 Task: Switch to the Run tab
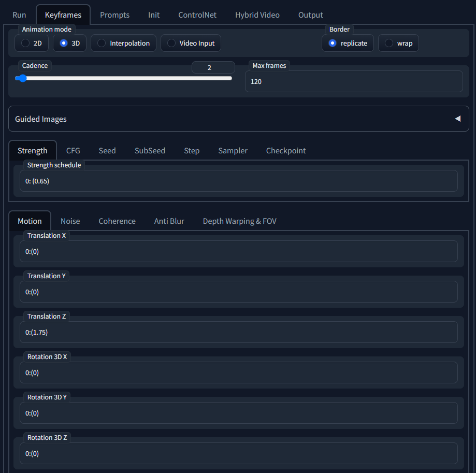point(19,15)
